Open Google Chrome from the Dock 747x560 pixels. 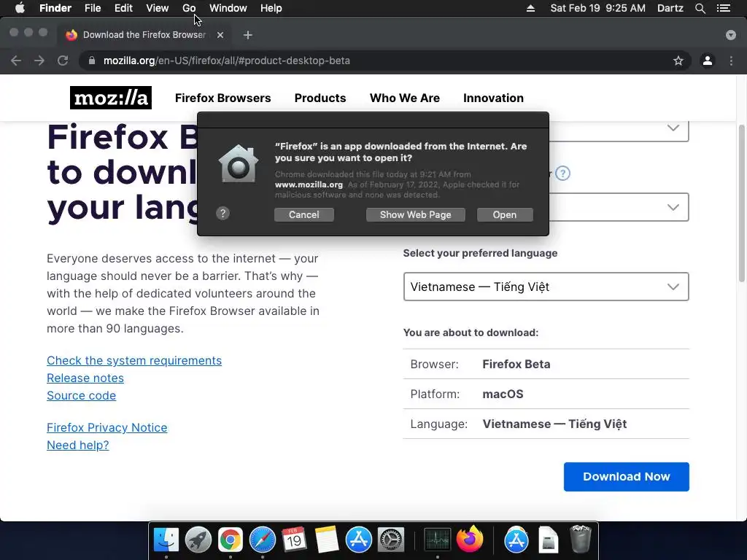click(x=230, y=540)
